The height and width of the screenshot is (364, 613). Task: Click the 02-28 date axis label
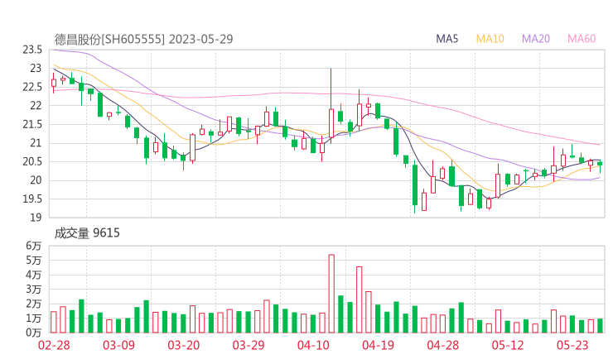[x=54, y=345]
